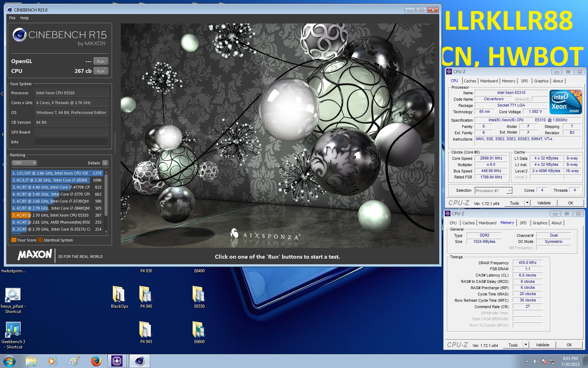Open About tab in upper CPU-Z window
Viewport: 588px width, 368px height.
[x=558, y=81]
